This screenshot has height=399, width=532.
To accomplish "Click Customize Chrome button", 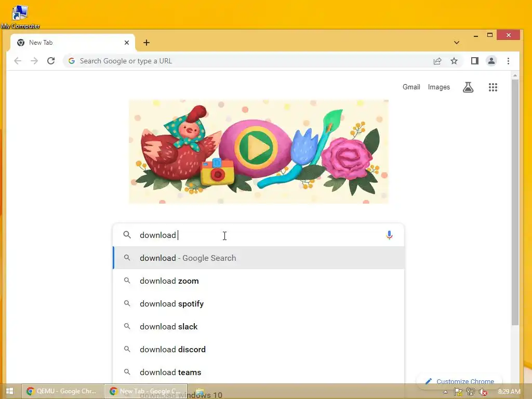I will [459, 381].
